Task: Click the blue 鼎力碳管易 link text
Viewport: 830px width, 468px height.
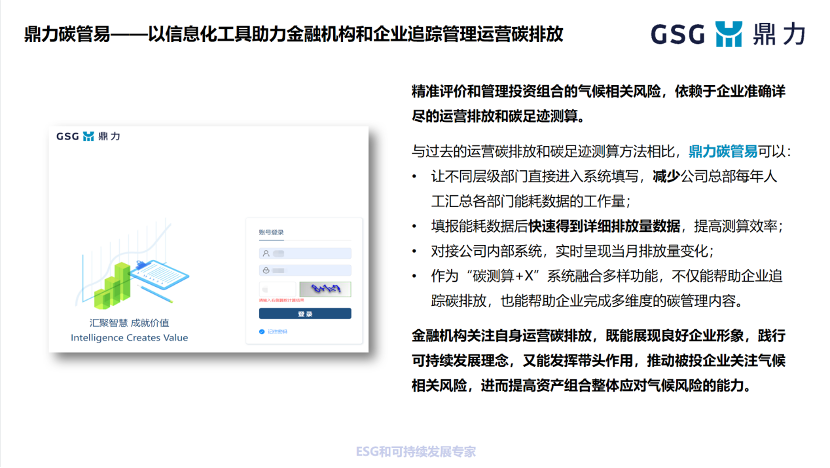Action: [x=723, y=151]
